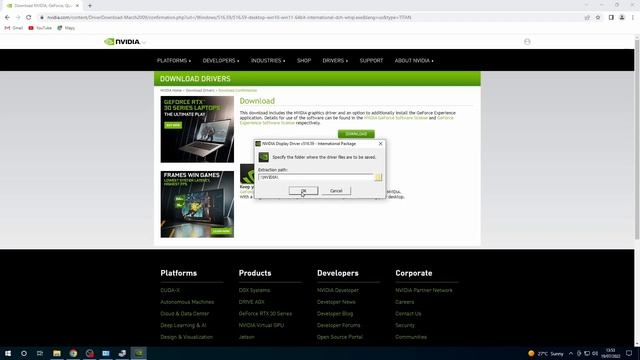Open the CUDA-X footer link
The image size is (640, 360).
(x=170, y=290)
